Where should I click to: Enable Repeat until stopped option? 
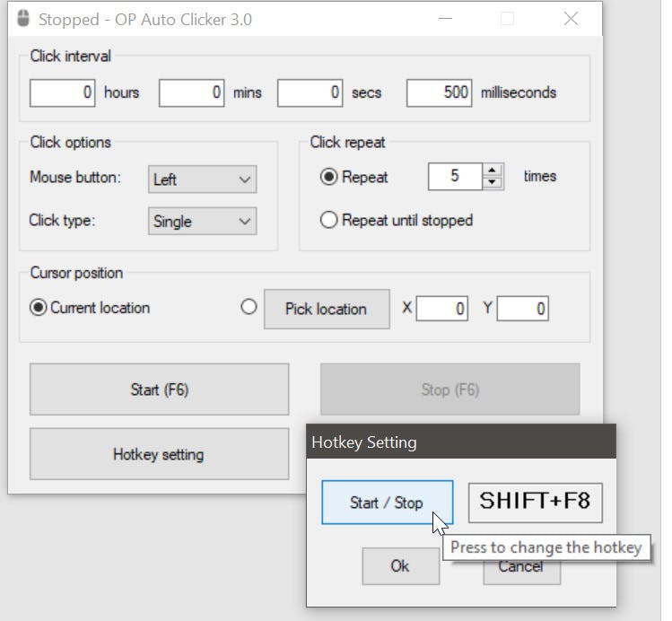click(x=328, y=220)
